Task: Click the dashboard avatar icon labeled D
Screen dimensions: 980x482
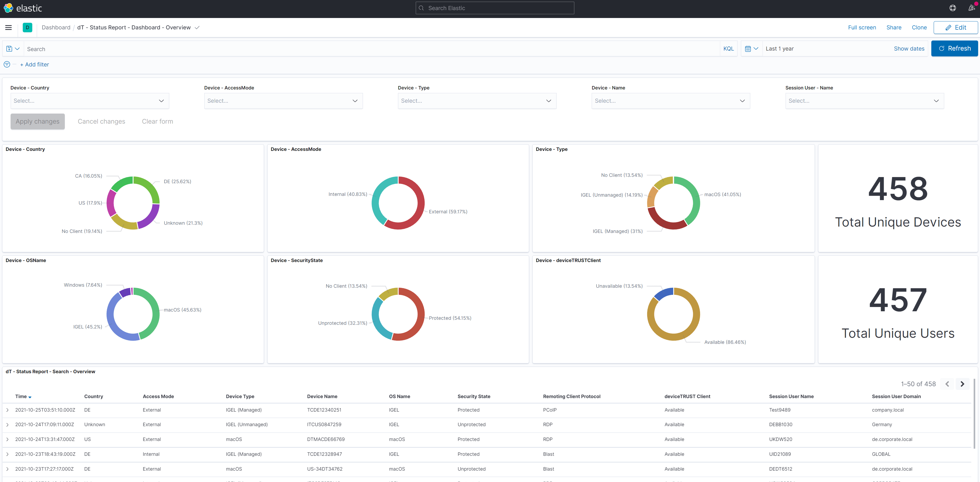Action: [x=27, y=28]
